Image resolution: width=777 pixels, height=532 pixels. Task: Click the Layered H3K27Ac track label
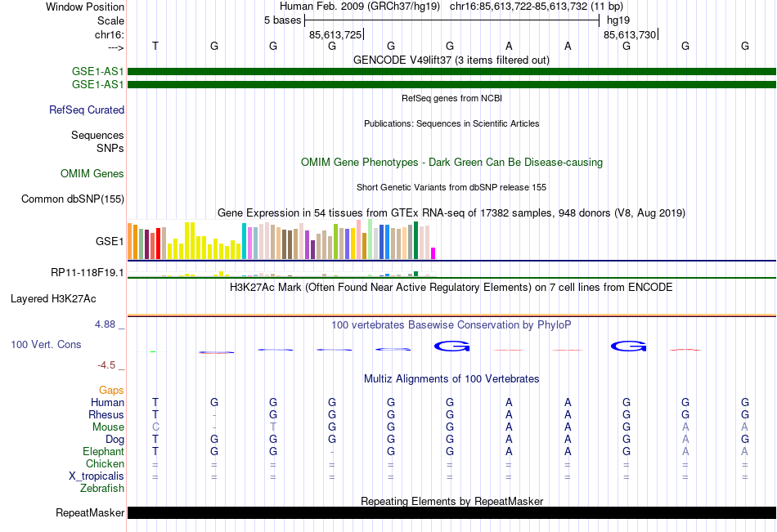click(53, 299)
